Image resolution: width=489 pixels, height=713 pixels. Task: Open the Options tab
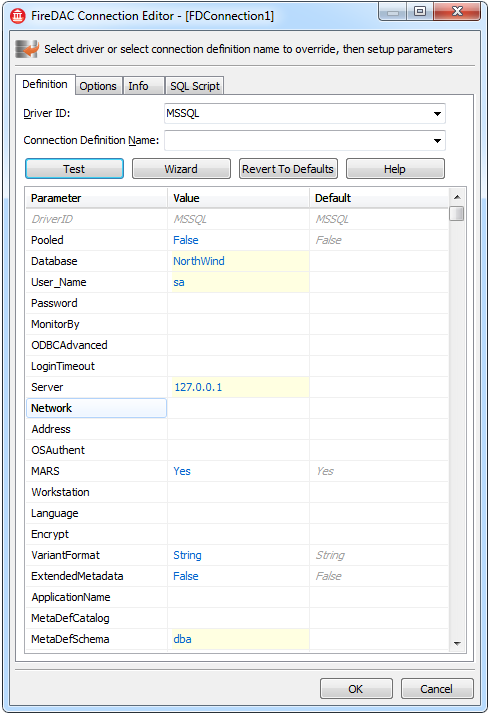tap(98, 86)
